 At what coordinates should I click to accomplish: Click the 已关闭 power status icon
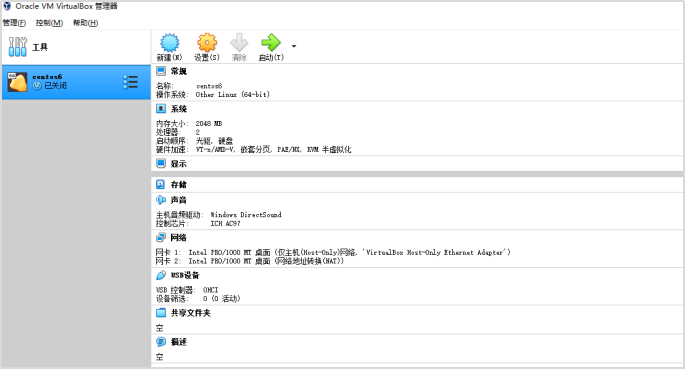tap(37, 86)
